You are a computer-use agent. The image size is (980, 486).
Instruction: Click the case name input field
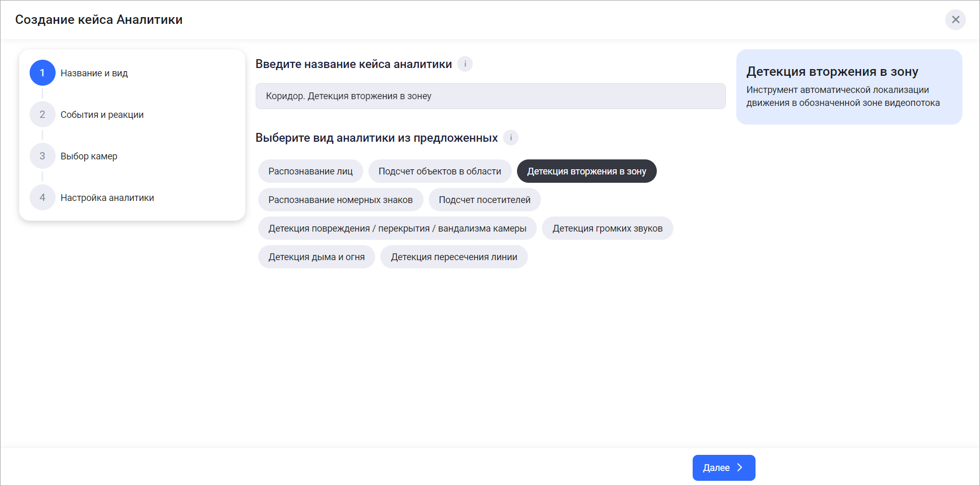click(490, 96)
